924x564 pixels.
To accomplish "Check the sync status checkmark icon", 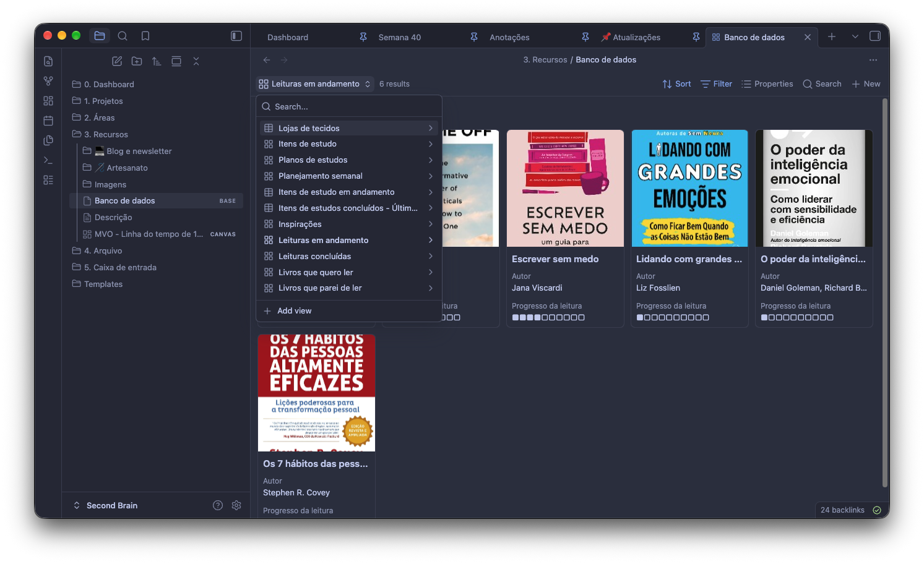I will (877, 510).
